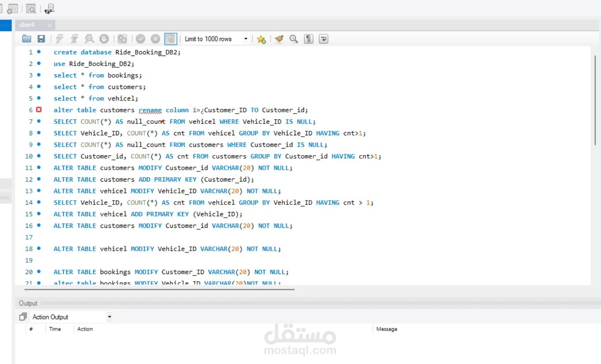Save the script to a file

41,39
